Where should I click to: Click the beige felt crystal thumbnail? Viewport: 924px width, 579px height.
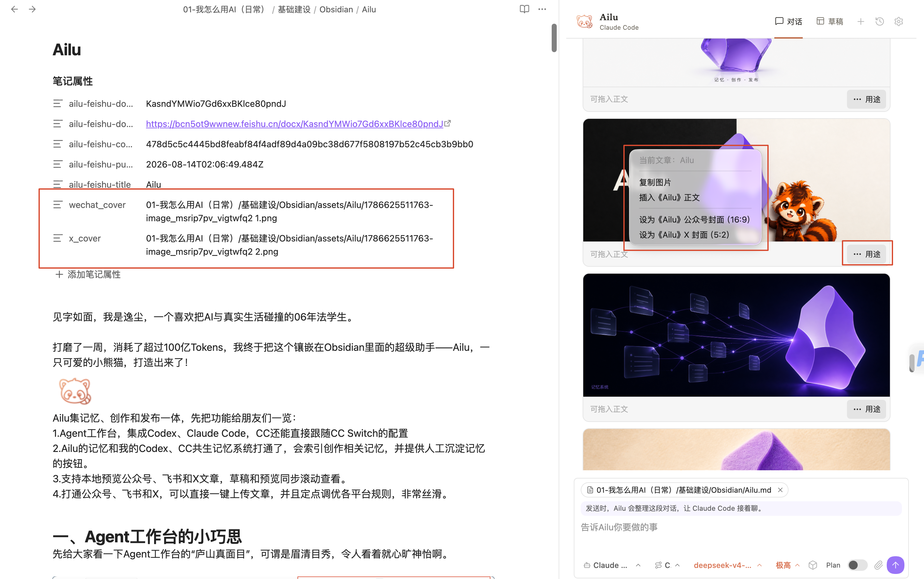click(736, 449)
